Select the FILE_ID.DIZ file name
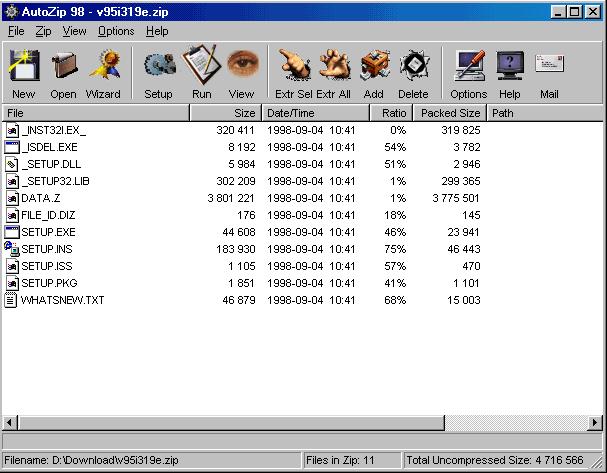 [48, 216]
